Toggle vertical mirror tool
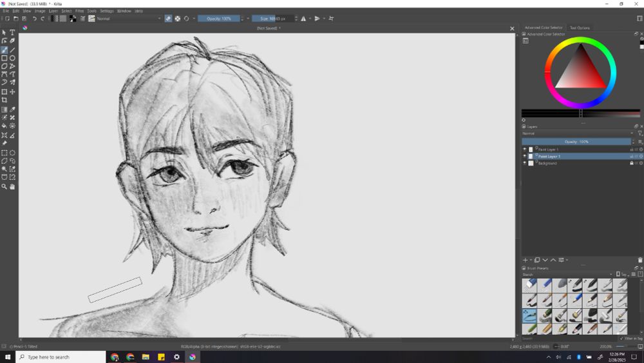This screenshot has width=644, height=363. 317,19
